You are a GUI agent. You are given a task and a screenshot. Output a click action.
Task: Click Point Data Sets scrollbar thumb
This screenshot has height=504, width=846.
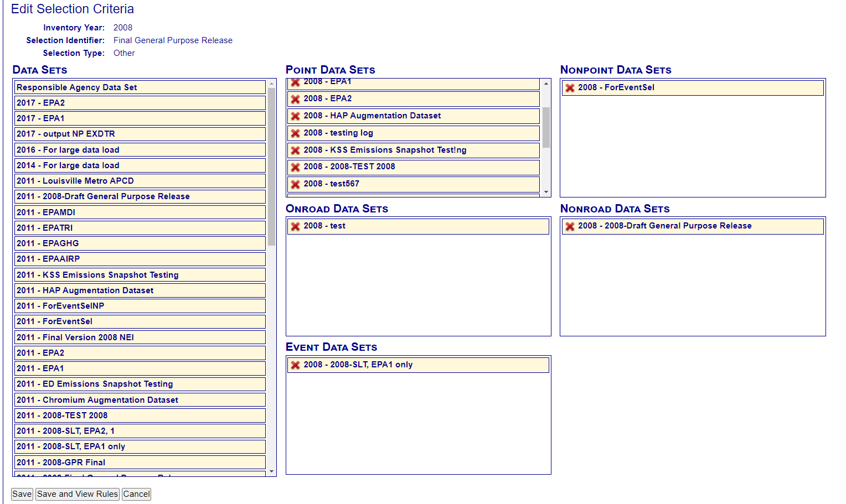coord(546,127)
